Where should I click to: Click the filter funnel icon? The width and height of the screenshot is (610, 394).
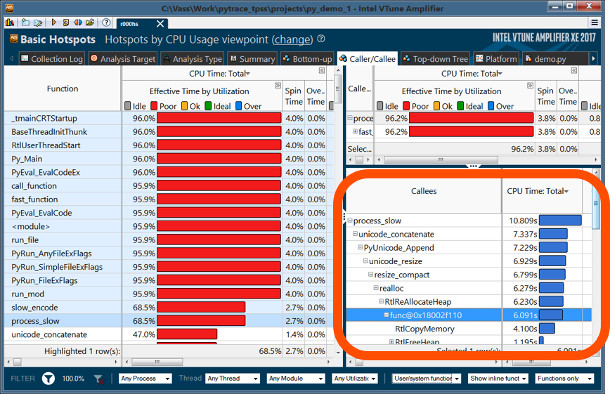[48, 378]
